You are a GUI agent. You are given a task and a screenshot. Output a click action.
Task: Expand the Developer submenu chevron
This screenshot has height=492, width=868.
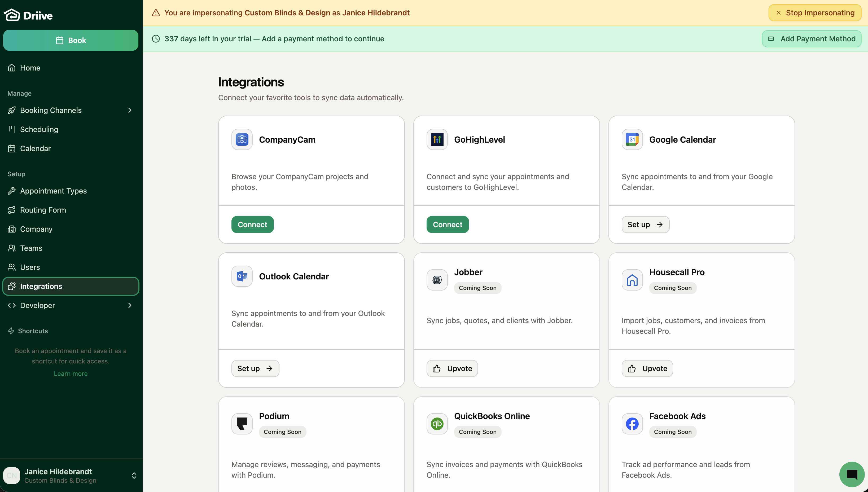(x=130, y=305)
